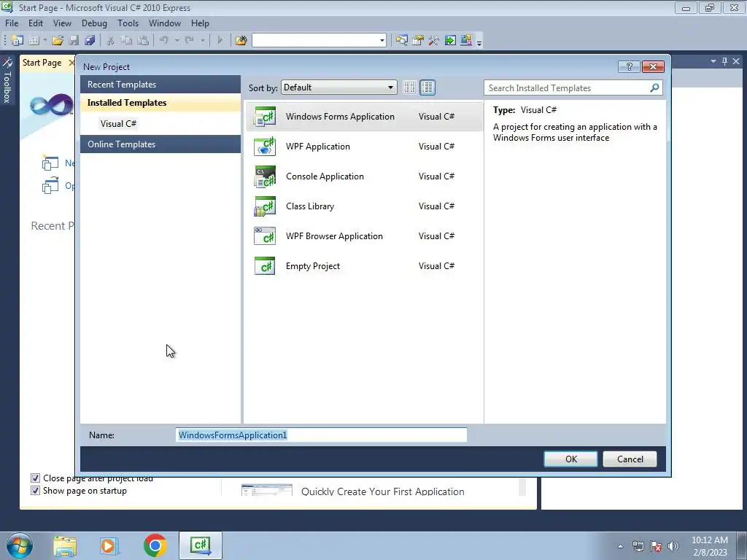
Task: Click the Cut toolbar icon
Action: (111, 41)
